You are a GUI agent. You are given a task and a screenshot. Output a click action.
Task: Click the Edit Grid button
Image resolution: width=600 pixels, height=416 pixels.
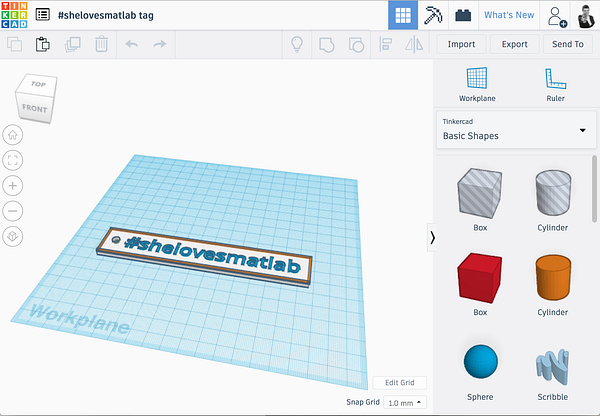[x=399, y=382]
